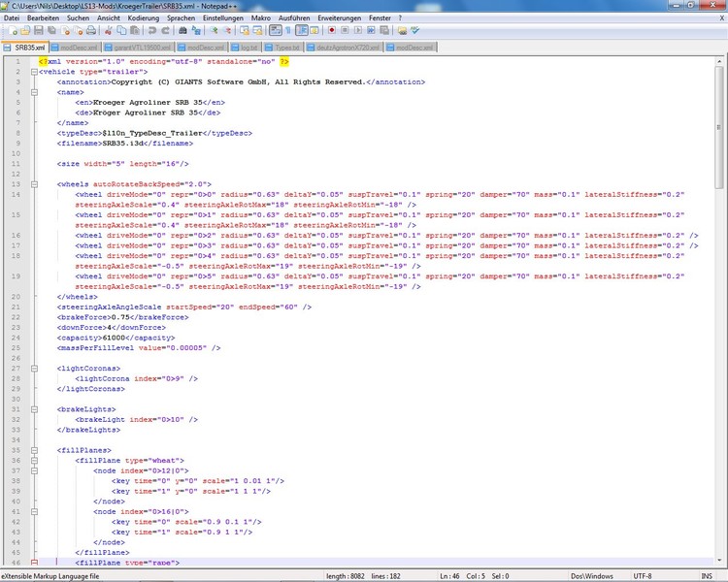728x582 pixels.
Task: Undo last edit with Undo arrow
Action: point(151,31)
